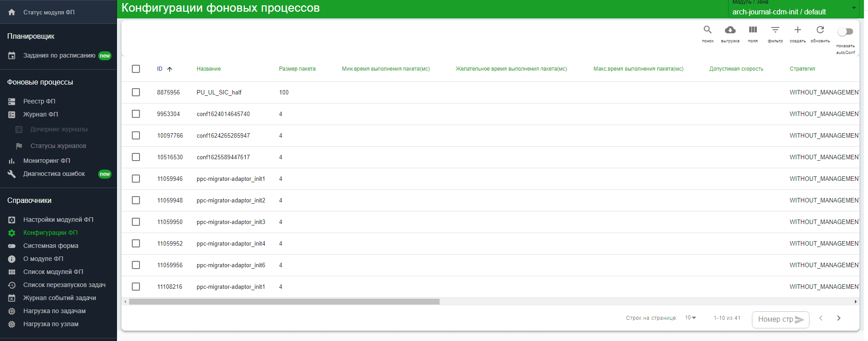Click the send arrow in page number field
Image resolution: width=868 pixels, height=341 pixels.
799,319
